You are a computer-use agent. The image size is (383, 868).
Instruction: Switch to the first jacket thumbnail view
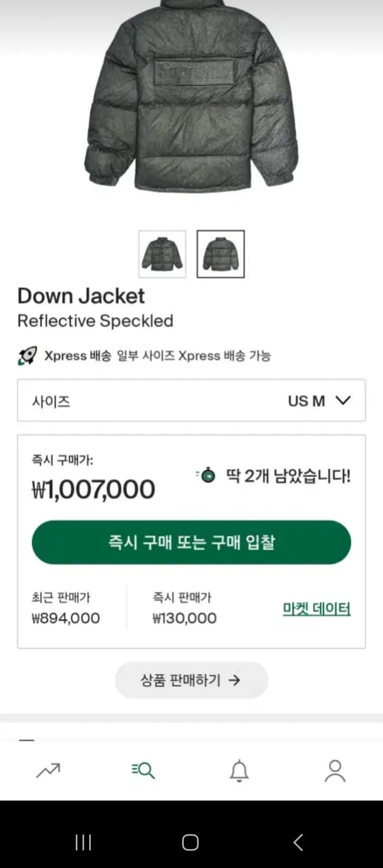click(x=162, y=254)
